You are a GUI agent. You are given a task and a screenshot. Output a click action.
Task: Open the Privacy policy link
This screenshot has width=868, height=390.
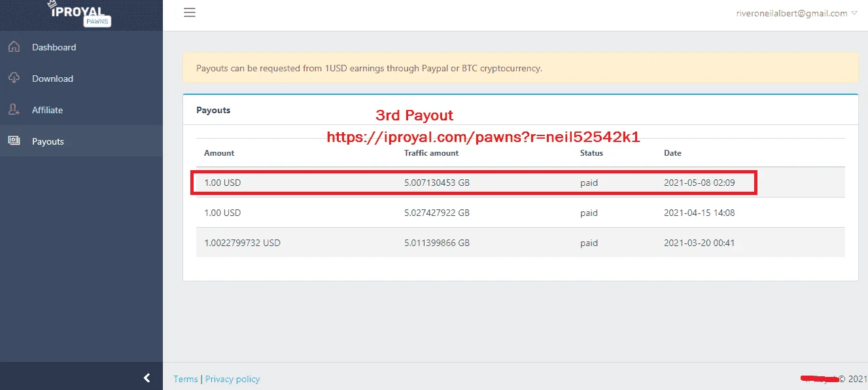233,379
